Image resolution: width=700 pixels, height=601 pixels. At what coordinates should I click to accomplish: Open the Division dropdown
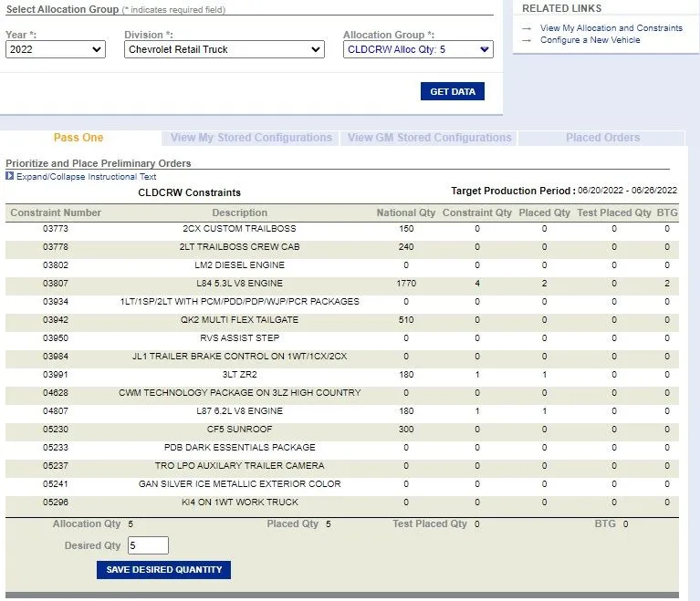pos(224,49)
